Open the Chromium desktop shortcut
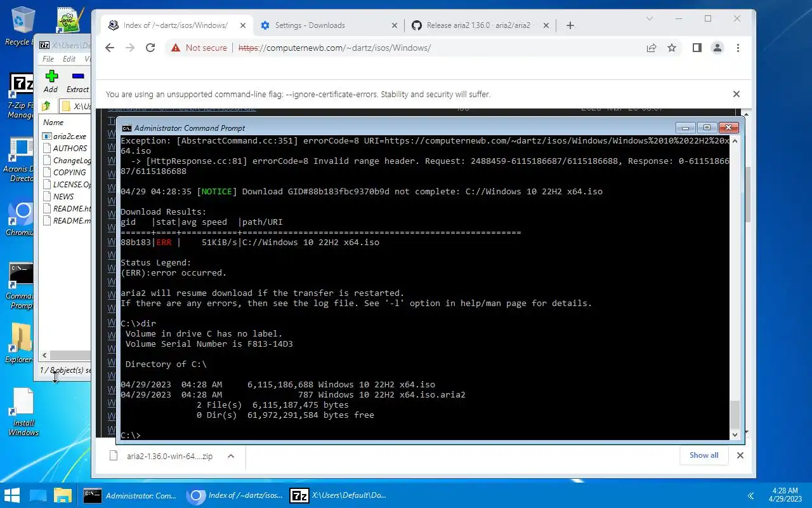 (21, 219)
